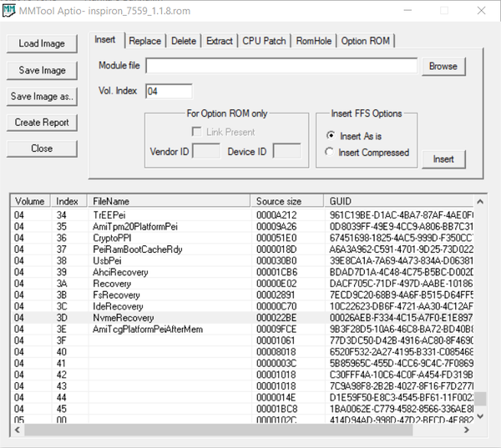Close the MMTool window
501x448 pixels.
pyautogui.click(x=481, y=11)
